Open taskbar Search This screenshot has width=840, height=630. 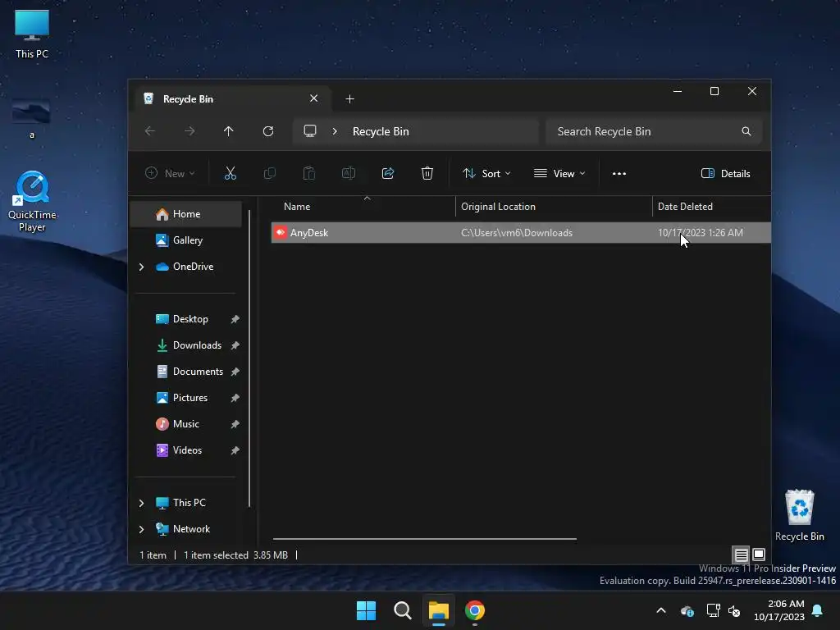(402, 610)
